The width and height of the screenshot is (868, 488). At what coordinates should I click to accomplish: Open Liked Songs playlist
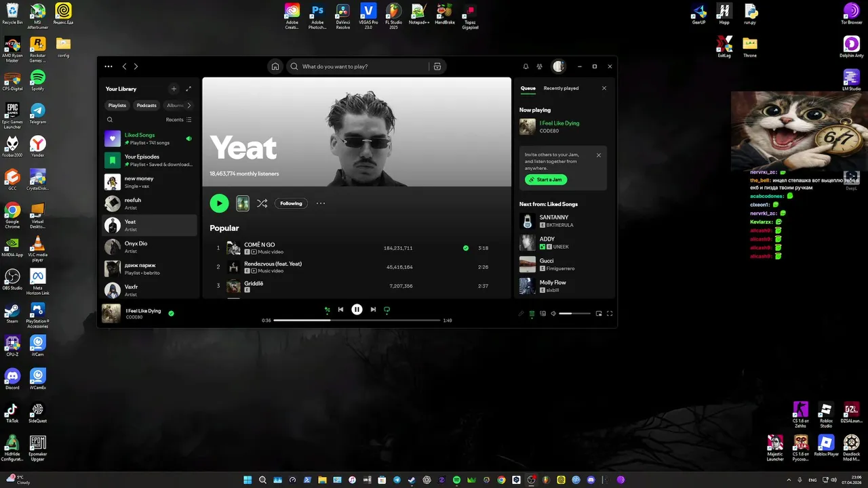[149, 139]
